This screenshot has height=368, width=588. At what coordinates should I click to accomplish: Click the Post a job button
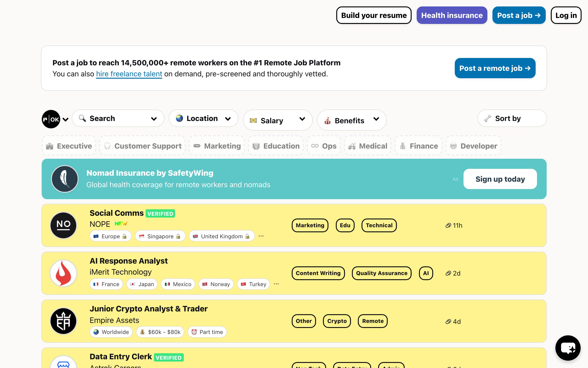coord(519,15)
